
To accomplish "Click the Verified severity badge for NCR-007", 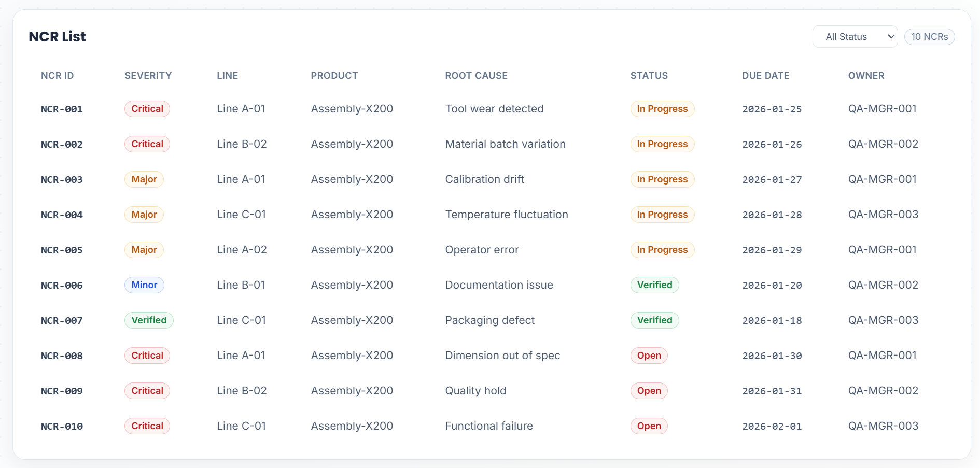I will [149, 320].
